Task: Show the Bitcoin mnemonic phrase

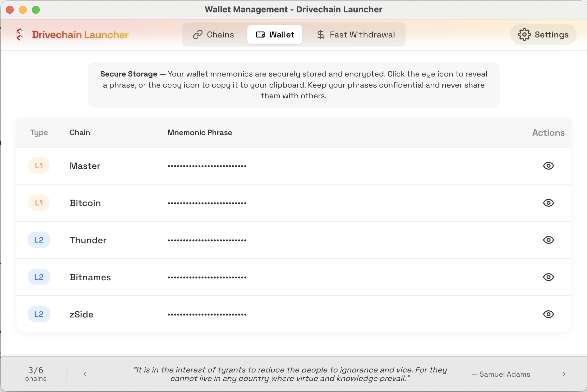Action: (549, 203)
